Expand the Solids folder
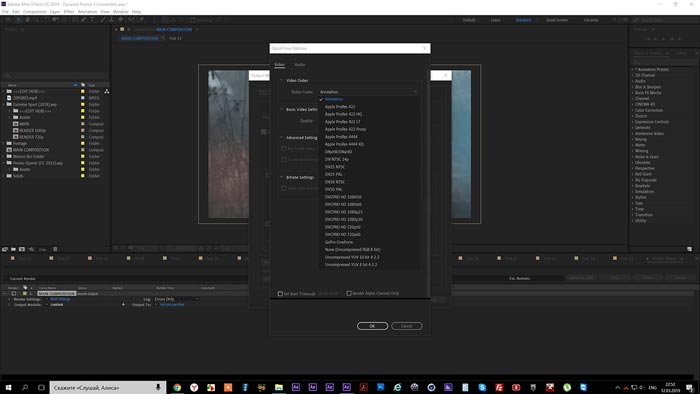This screenshot has width=700, height=394. pos(4,176)
